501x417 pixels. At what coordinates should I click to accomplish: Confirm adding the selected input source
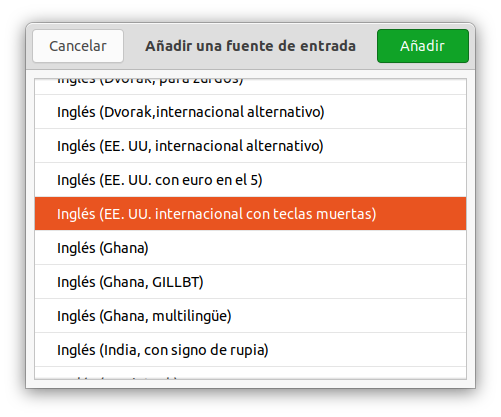coord(423,46)
